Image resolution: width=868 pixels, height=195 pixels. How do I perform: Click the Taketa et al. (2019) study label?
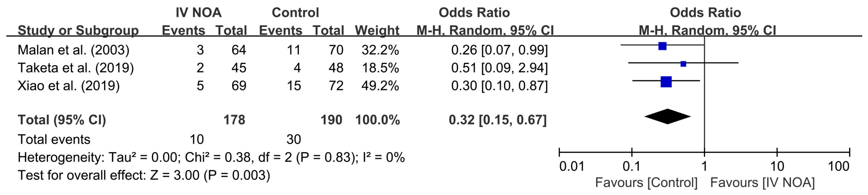(x=76, y=68)
